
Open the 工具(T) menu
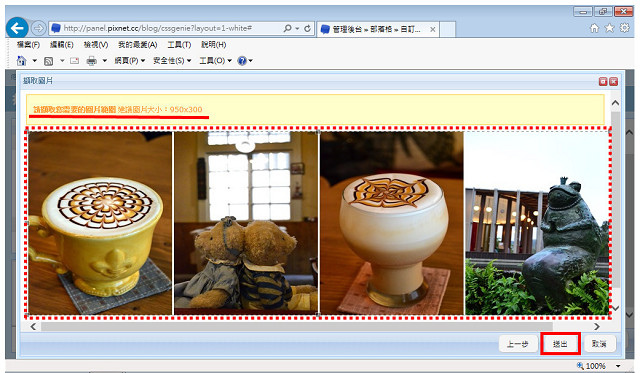179,44
